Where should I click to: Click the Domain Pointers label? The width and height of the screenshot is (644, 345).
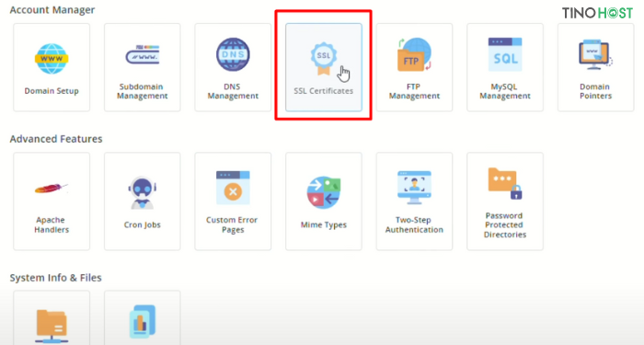595,91
